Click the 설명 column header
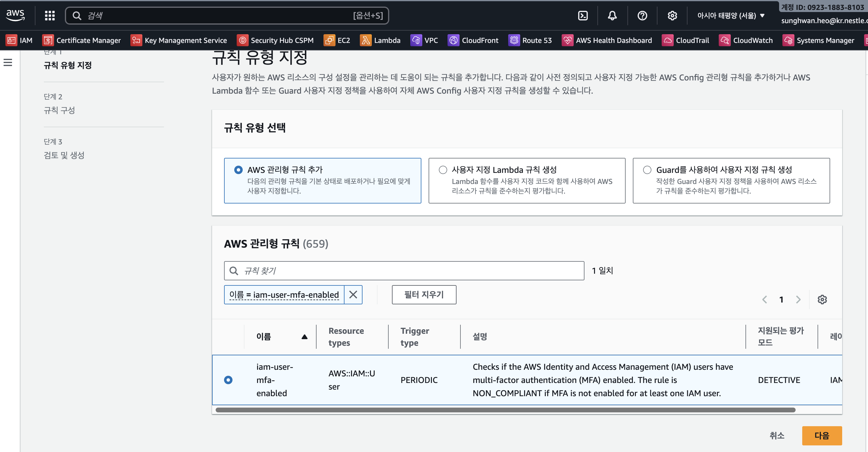This screenshot has width=868, height=452. [x=480, y=336]
